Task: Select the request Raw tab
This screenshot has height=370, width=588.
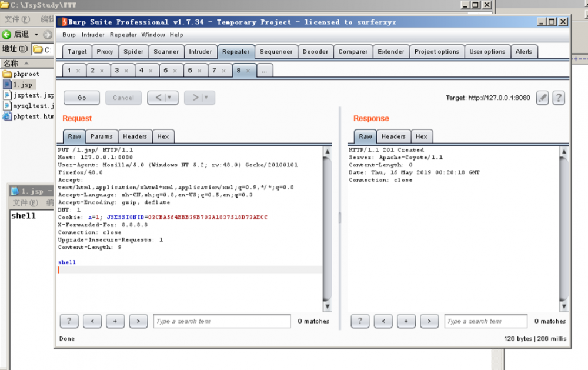Action: click(74, 136)
